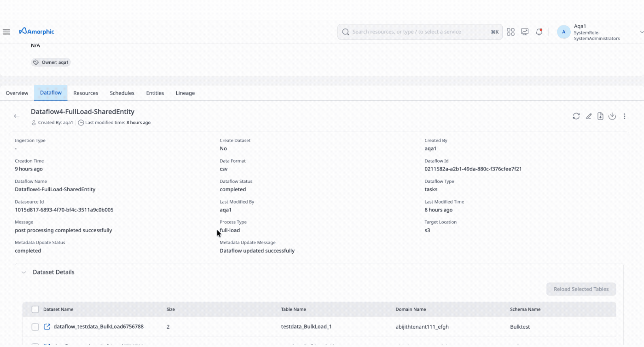Click the Owner: aqa1 tag
The image size is (644, 347).
tap(51, 62)
